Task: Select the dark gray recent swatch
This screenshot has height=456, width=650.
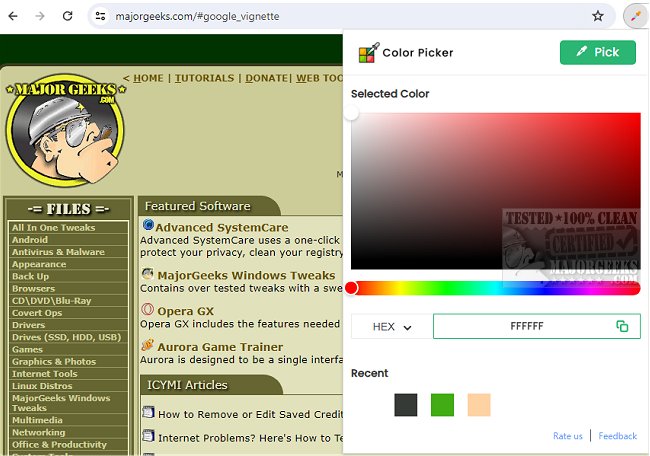Action: (x=406, y=405)
